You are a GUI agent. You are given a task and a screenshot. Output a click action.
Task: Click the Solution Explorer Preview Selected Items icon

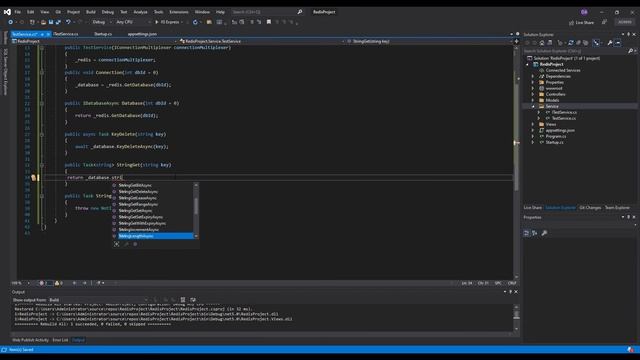[x=618, y=43]
